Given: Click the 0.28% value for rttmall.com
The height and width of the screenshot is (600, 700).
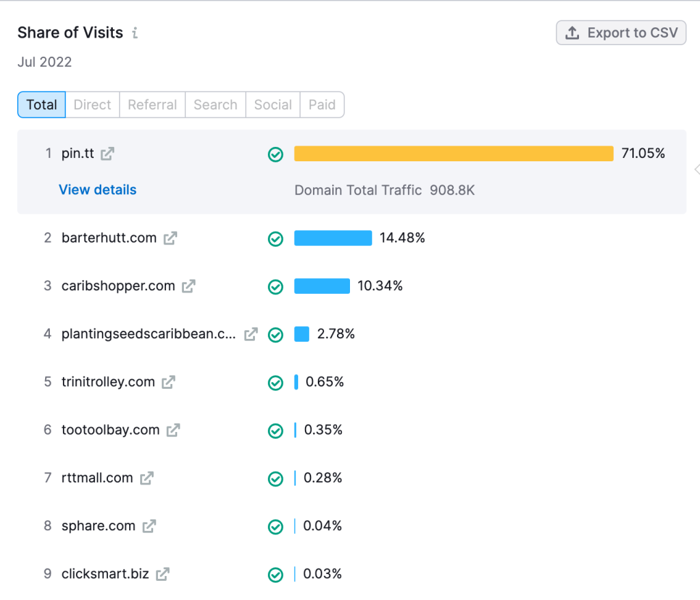Looking at the screenshot, I should coord(323,478).
